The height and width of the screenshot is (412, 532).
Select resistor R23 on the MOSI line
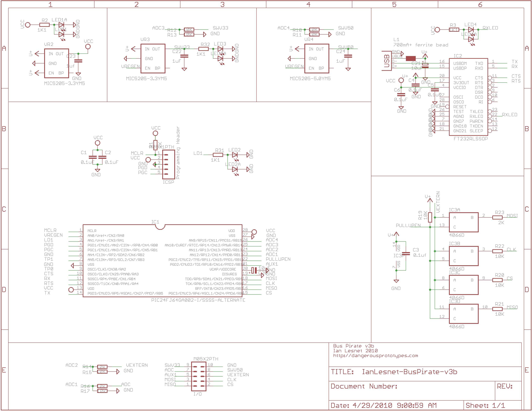(x=497, y=217)
